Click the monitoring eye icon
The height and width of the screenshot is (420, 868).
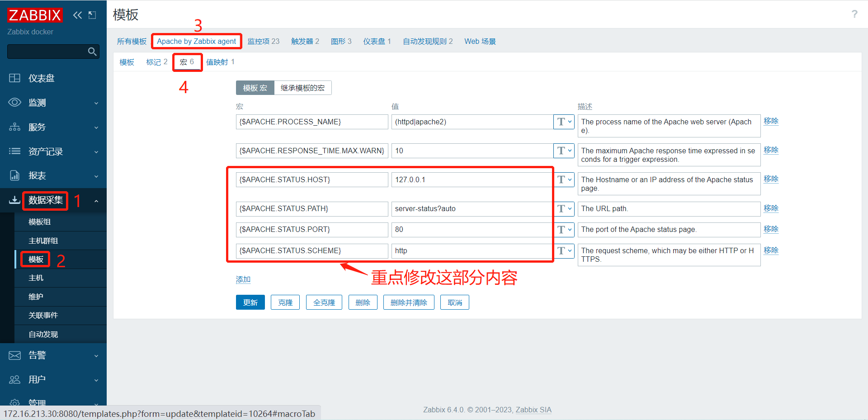click(14, 102)
